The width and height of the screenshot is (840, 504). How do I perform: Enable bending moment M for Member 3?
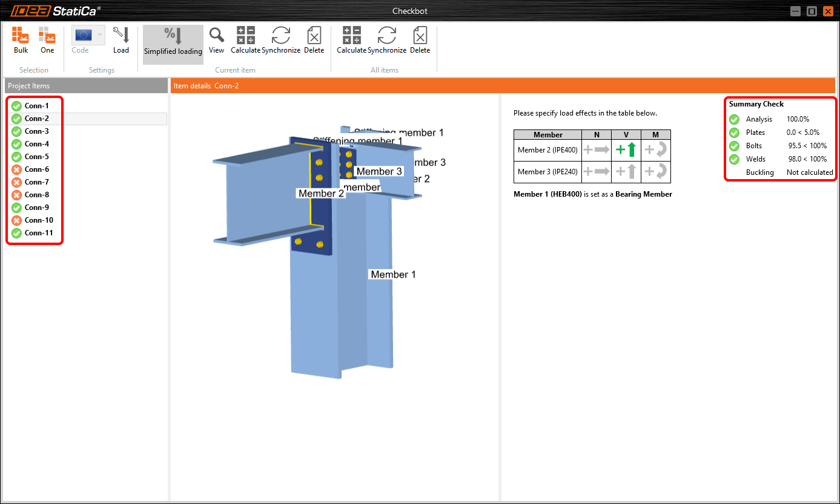tap(656, 172)
